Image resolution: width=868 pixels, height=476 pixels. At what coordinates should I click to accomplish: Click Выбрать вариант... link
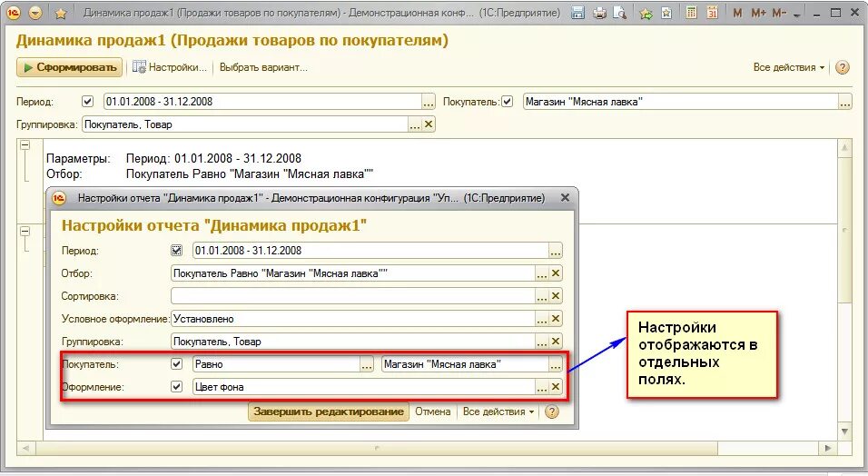pos(263,67)
